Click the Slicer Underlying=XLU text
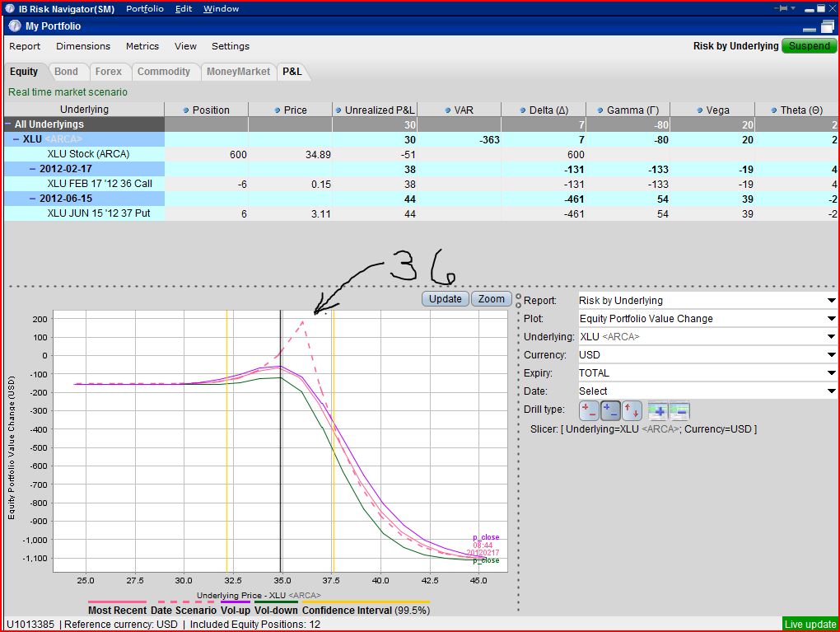The width and height of the screenshot is (840, 632). pyautogui.click(x=643, y=429)
